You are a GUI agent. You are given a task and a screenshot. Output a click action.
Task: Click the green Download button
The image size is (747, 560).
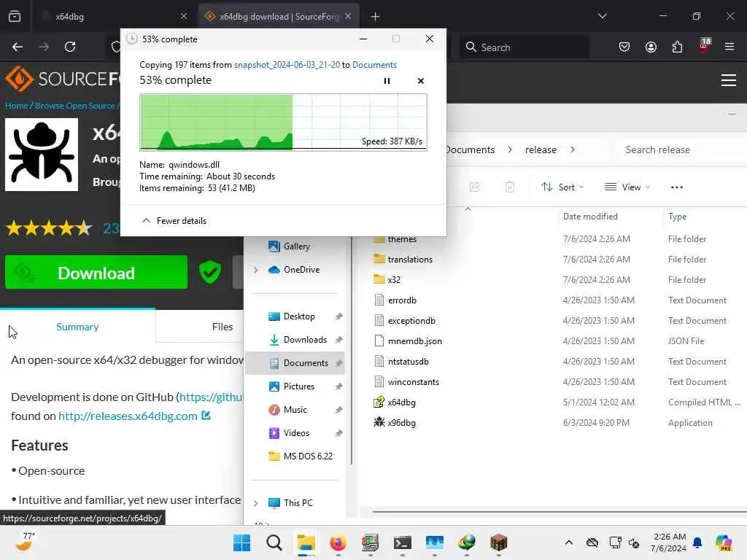[96, 273]
